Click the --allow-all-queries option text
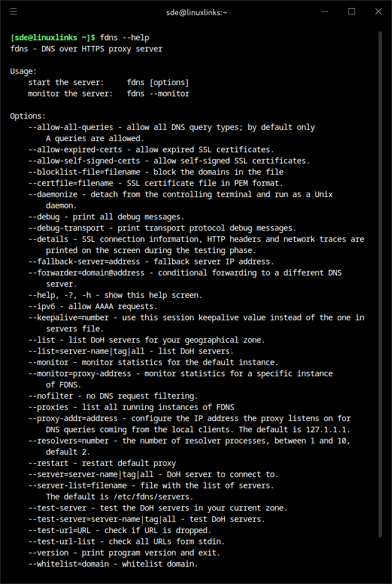The image size is (392, 584). pyautogui.click(x=71, y=127)
